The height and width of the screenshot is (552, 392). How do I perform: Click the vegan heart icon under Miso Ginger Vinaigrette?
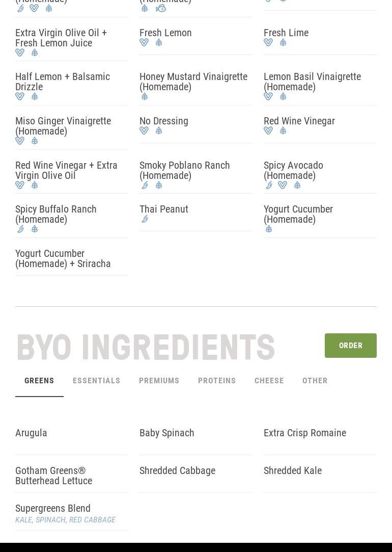click(20, 141)
